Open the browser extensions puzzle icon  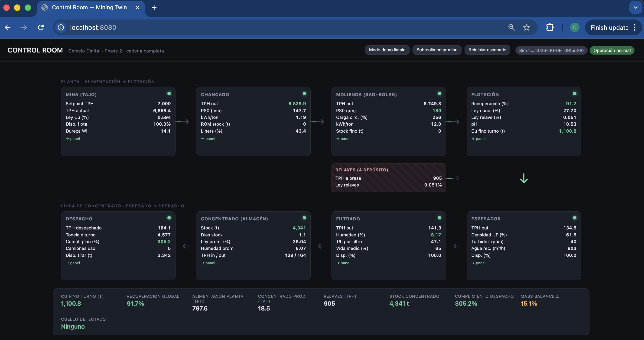tap(550, 27)
